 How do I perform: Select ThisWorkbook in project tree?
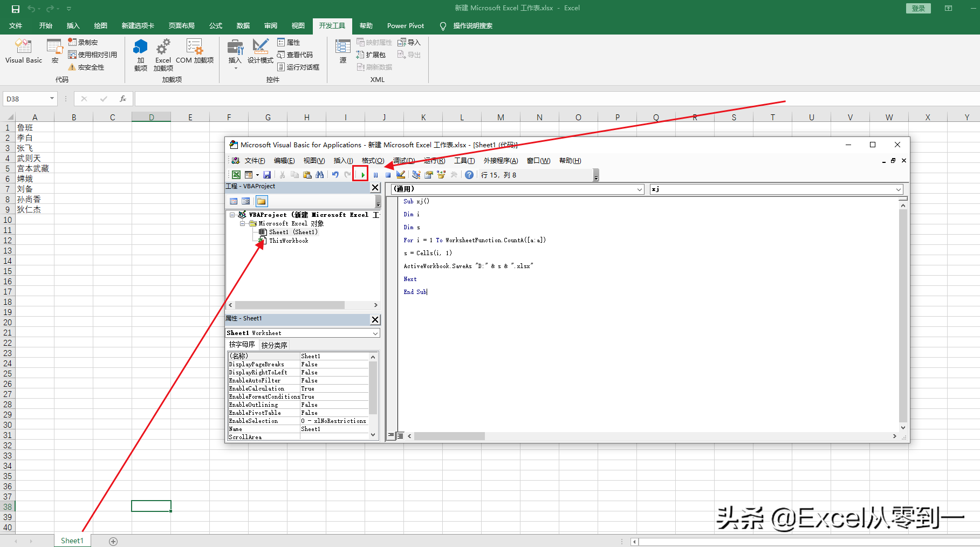pyautogui.click(x=289, y=241)
